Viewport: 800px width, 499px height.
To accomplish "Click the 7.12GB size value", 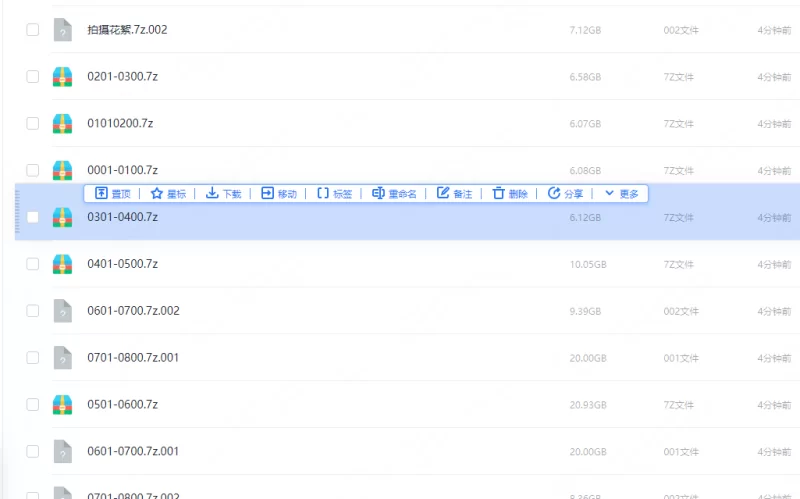I will click(585, 30).
